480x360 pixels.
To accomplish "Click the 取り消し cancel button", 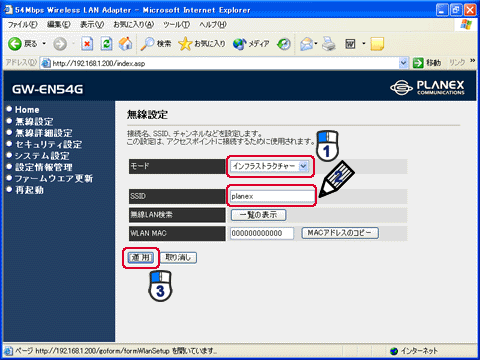I will 178,258.
